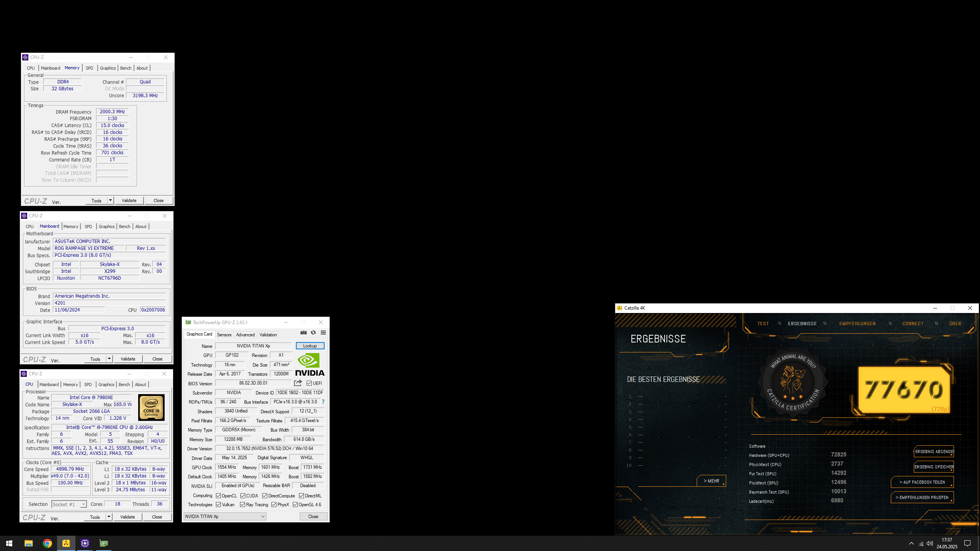Screen dimensions: 980x551
Task: Open the Windows Start menu
Action: coord(9,543)
